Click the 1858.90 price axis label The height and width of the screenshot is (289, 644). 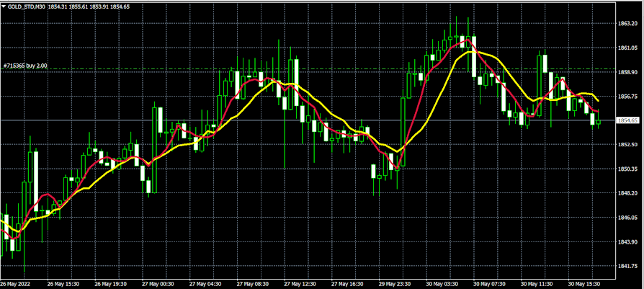point(627,72)
